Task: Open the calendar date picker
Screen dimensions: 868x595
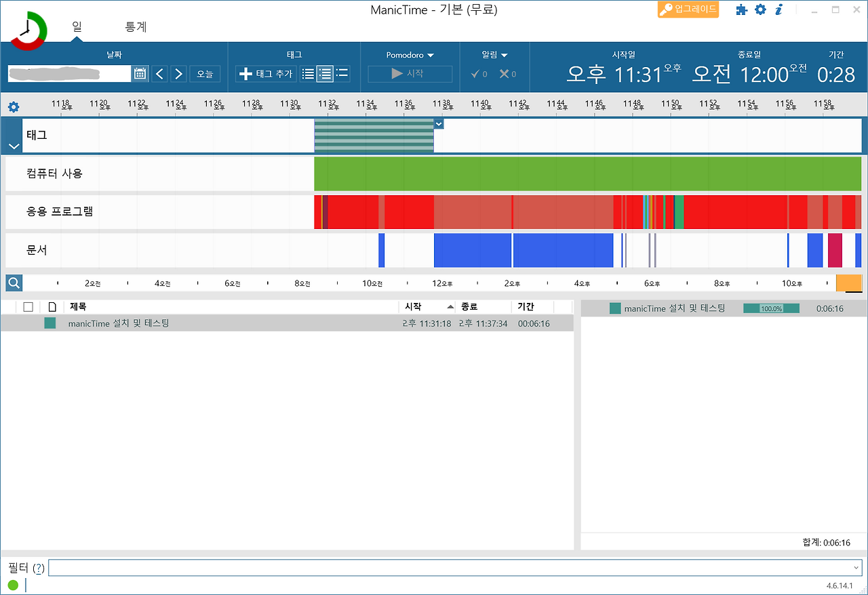Action: tap(140, 74)
